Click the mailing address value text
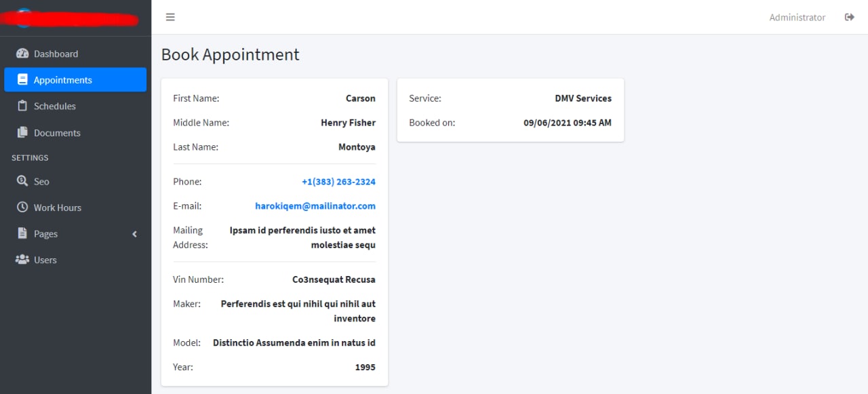This screenshot has height=394, width=868. [302, 237]
